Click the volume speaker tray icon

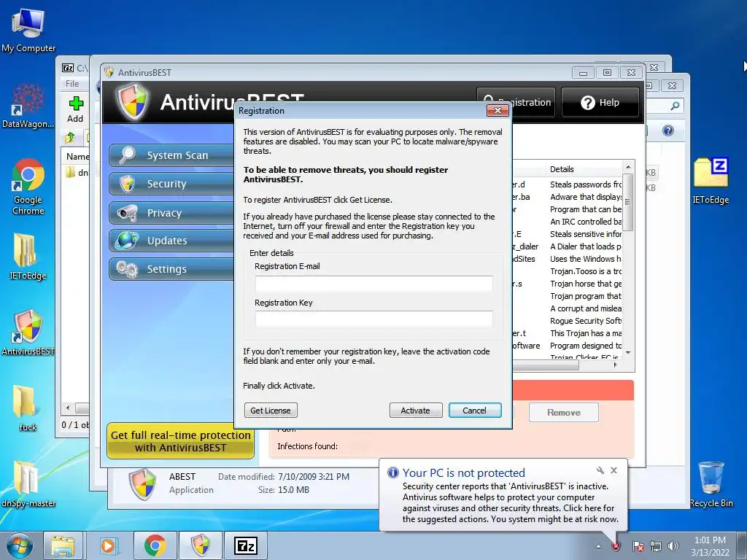pyautogui.click(x=673, y=546)
